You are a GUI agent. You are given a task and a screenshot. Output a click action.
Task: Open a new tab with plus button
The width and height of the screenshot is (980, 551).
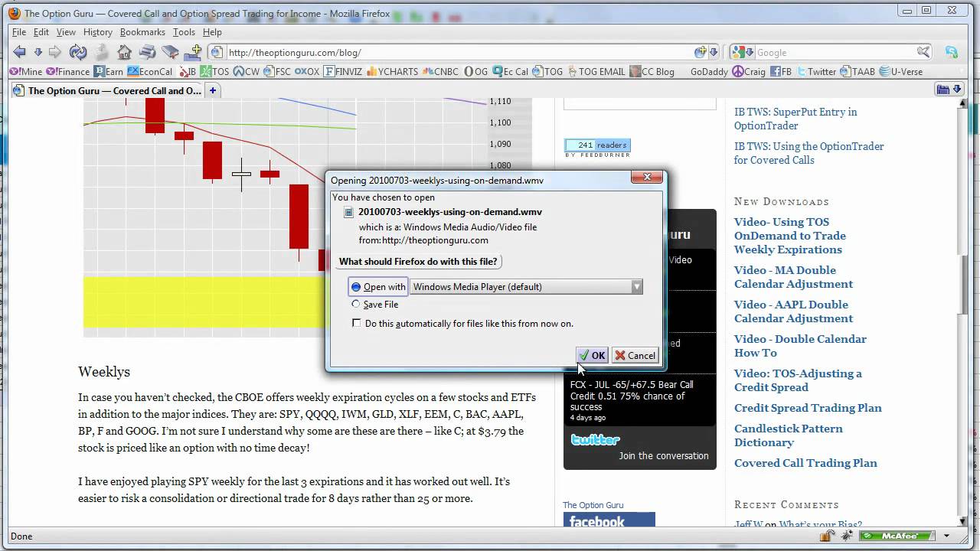point(213,90)
